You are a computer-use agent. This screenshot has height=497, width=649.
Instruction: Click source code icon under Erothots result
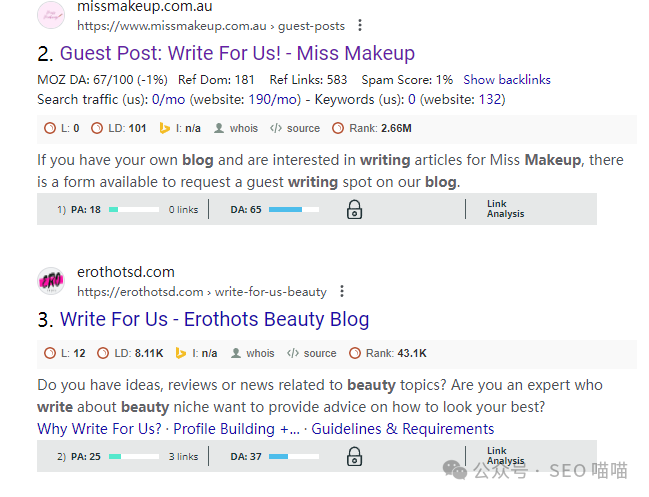click(293, 353)
